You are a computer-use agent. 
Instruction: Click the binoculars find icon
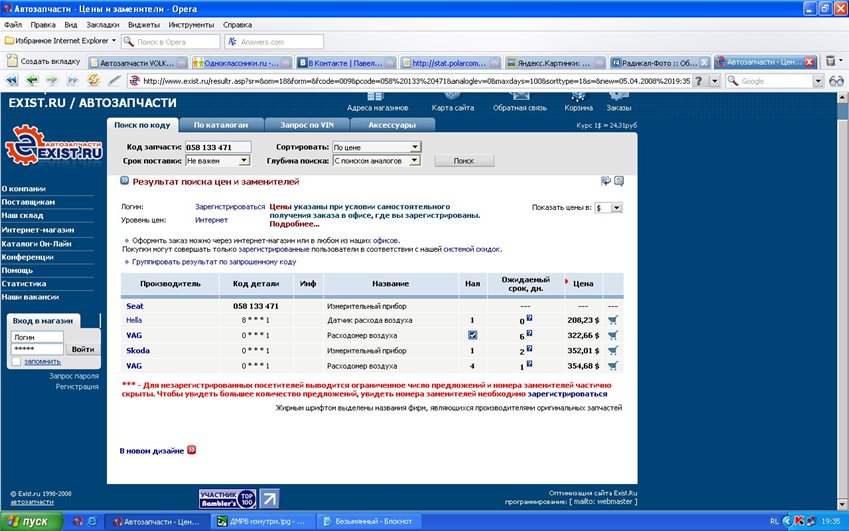pos(836,81)
